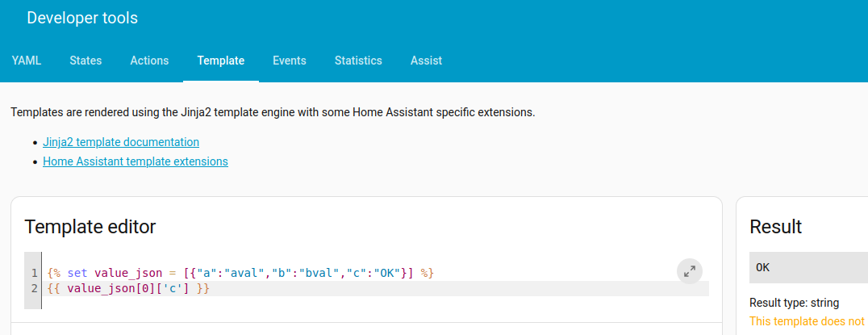Viewport: 868px width, 335px height.
Task: Open the Assist tab
Action: tap(426, 61)
